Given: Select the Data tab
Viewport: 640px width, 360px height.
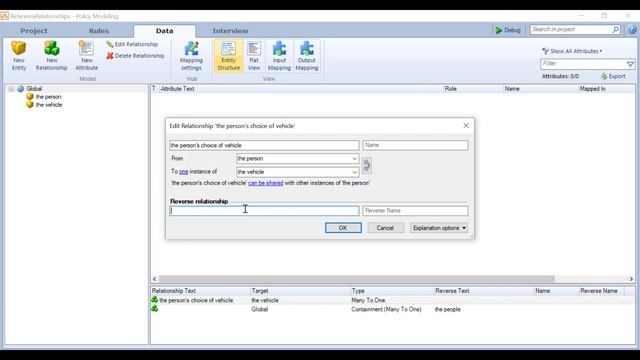Looking at the screenshot, I should point(164,31).
